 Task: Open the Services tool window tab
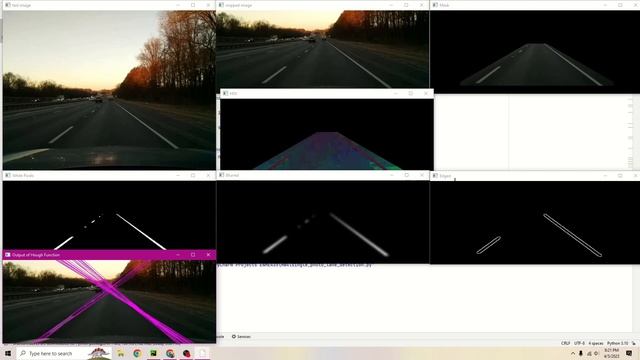241,337
